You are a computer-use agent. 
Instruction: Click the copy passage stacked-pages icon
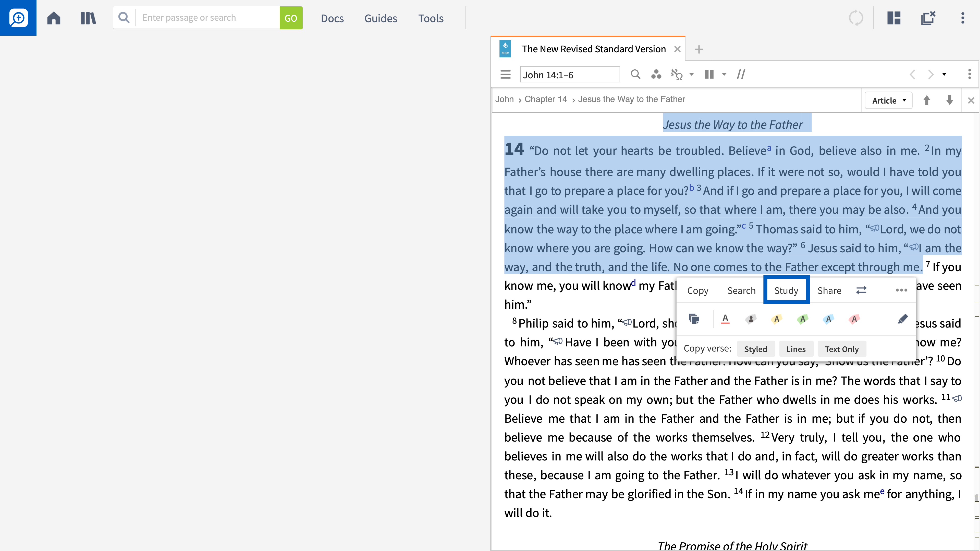pos(694,319)
